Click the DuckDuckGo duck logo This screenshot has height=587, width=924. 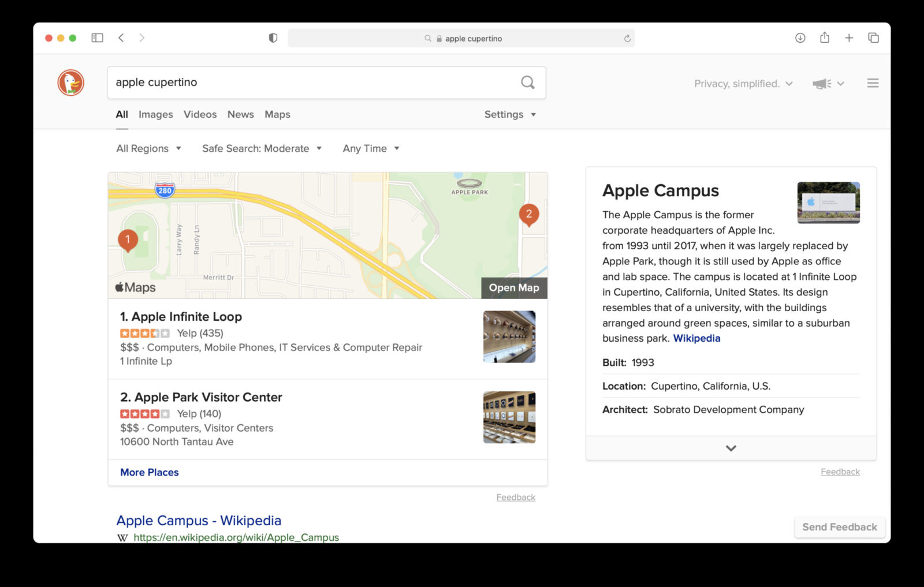71,83
